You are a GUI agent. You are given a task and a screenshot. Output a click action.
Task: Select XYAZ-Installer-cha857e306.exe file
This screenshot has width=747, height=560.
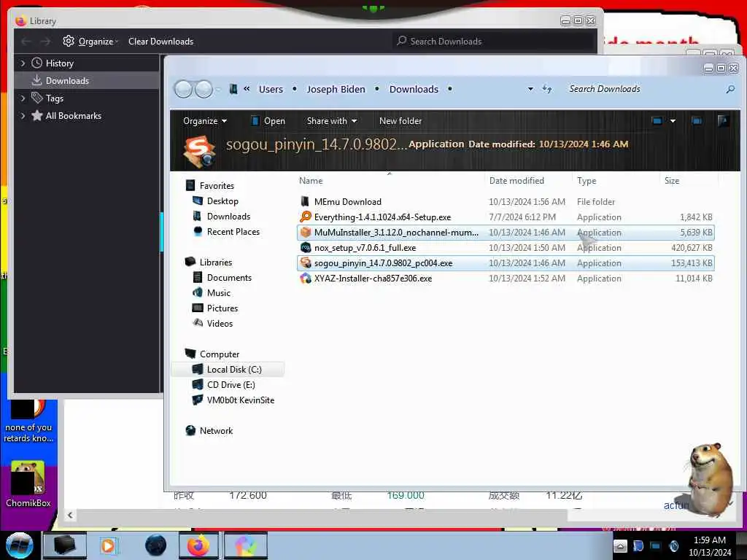point(506,278)
